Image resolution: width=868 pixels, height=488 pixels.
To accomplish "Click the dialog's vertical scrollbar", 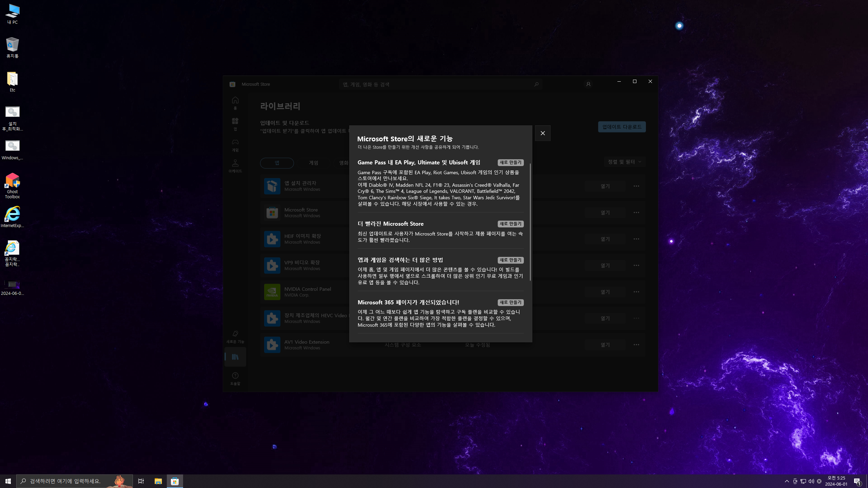I will 530,222.
